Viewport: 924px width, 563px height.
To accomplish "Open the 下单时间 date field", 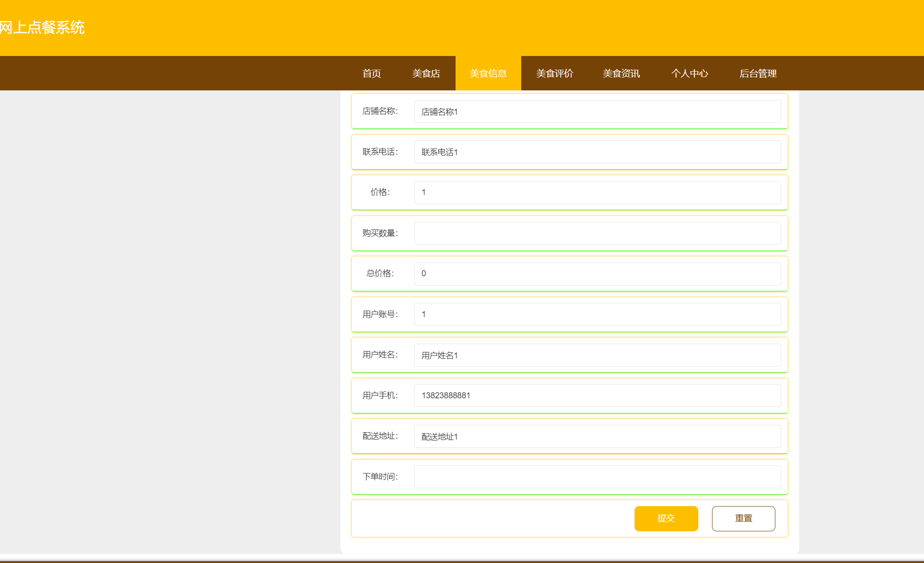I will 597,477.
